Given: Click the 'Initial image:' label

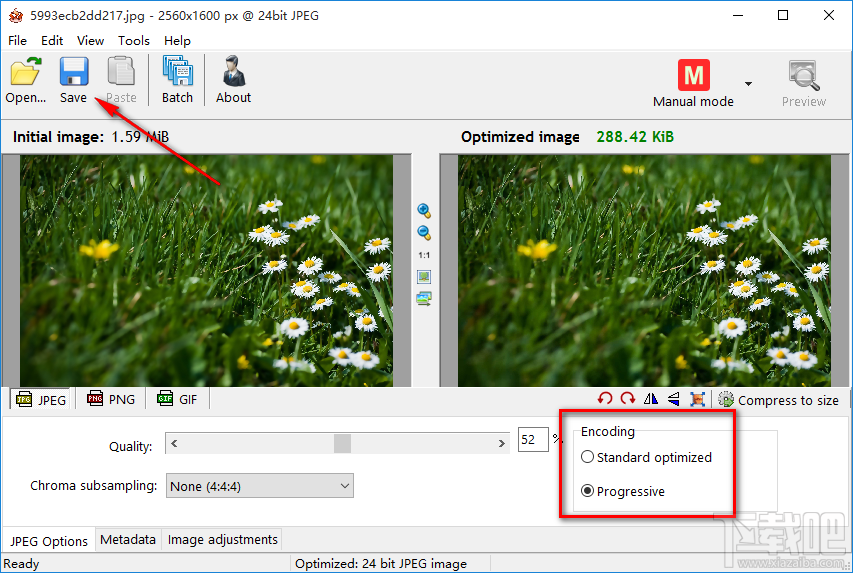Looking at the screenshot, I should (x=58, y=137).
